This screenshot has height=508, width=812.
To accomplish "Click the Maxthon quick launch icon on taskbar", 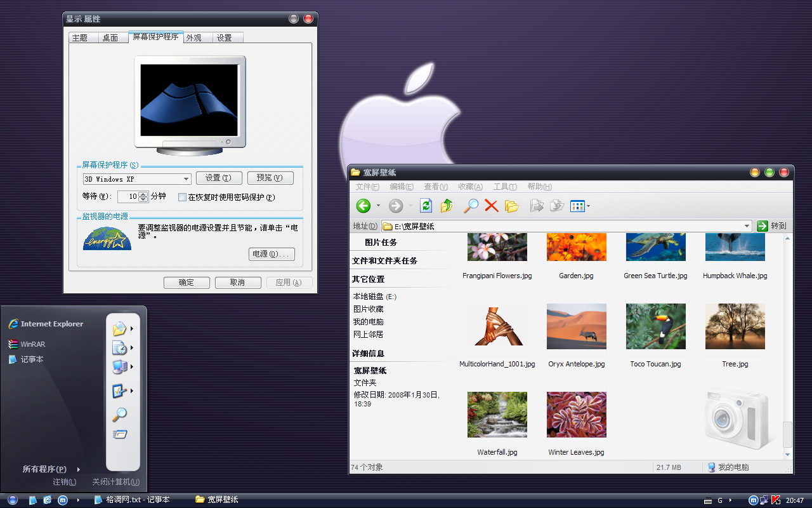I will (62, 500).
